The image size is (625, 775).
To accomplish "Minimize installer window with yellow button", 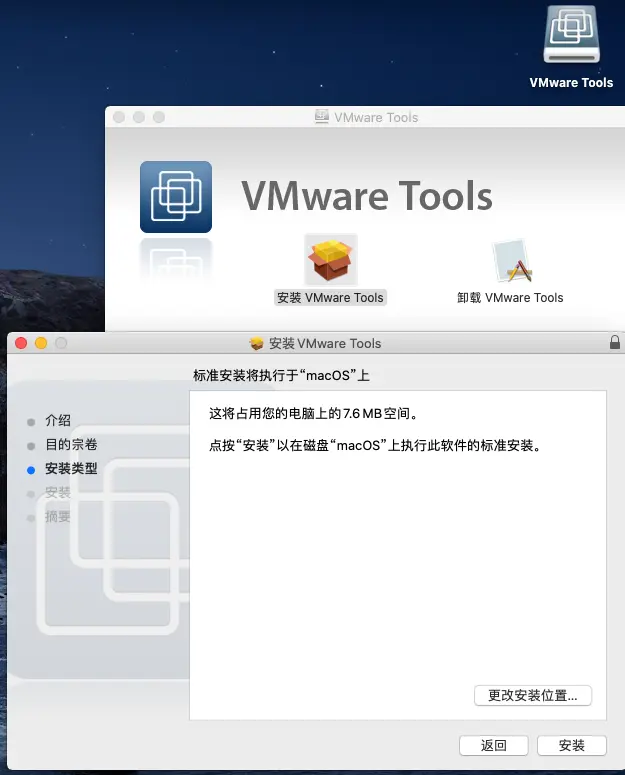I will pyautogui.click(x=41, y=343).
